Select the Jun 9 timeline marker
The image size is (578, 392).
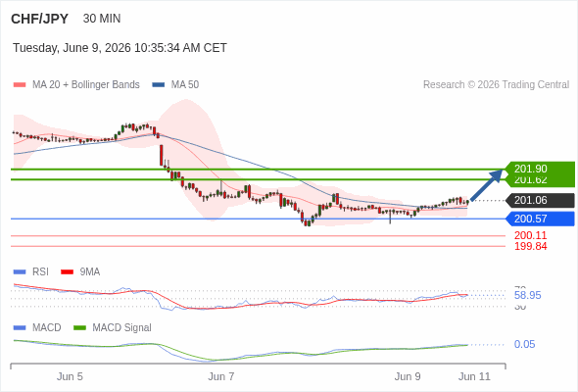408,376
